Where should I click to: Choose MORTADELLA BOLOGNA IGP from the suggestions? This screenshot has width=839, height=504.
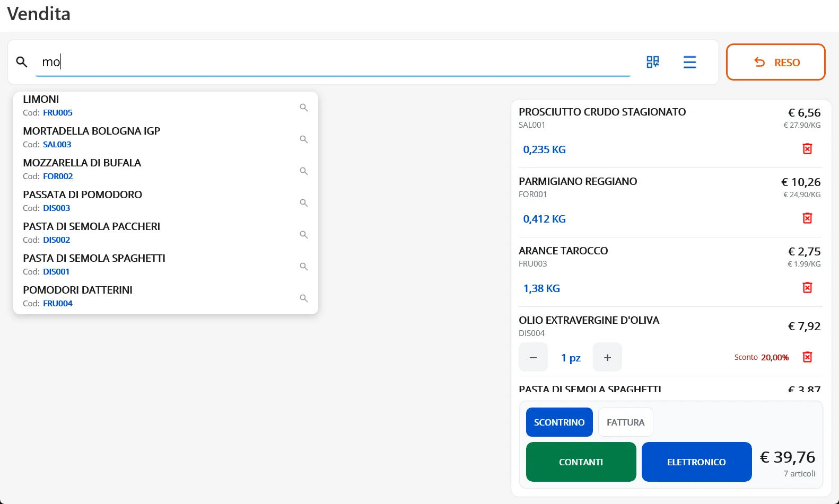[x=165, y=138]
